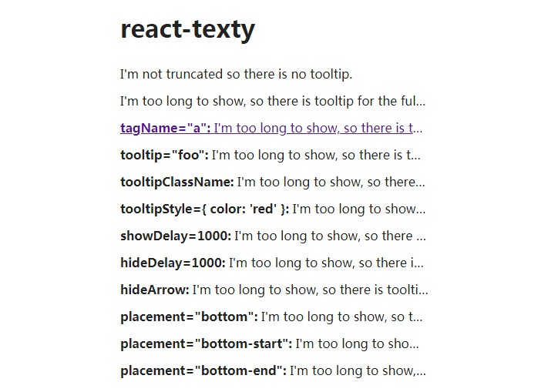Image resolution: width=558 pixels, height=392 pixels.
Task: Click truncated text after the tooltipClassName label
Action: coord(331,183)
